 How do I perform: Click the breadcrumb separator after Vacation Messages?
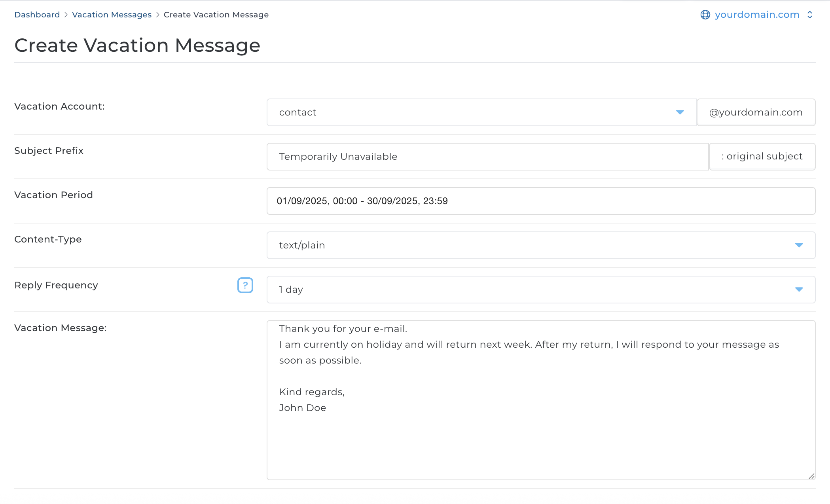pos(157,15)
